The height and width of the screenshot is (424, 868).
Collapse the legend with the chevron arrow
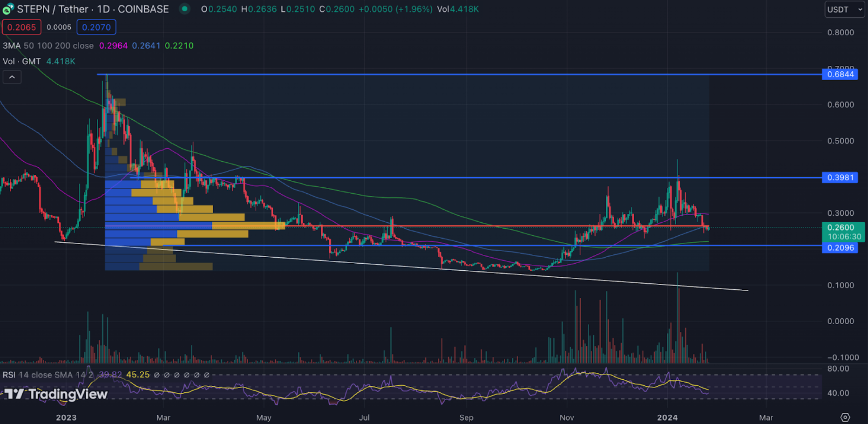click(x=12, y=76)
